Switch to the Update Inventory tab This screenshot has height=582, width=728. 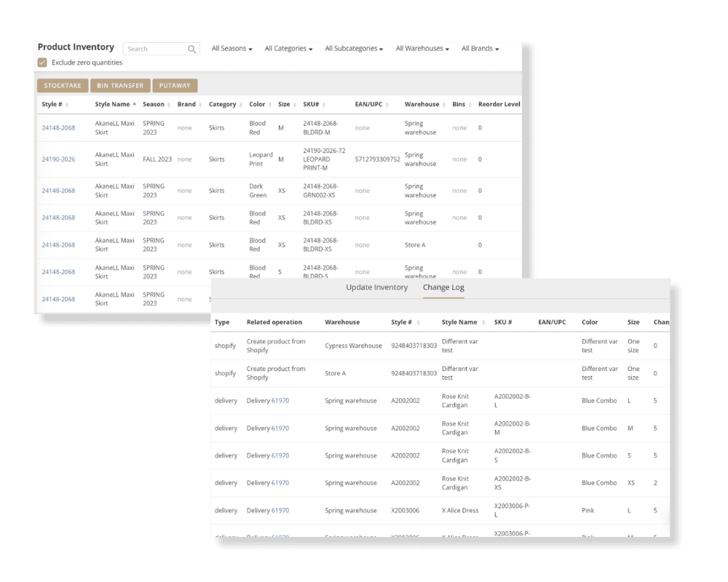tap(376, 287)
